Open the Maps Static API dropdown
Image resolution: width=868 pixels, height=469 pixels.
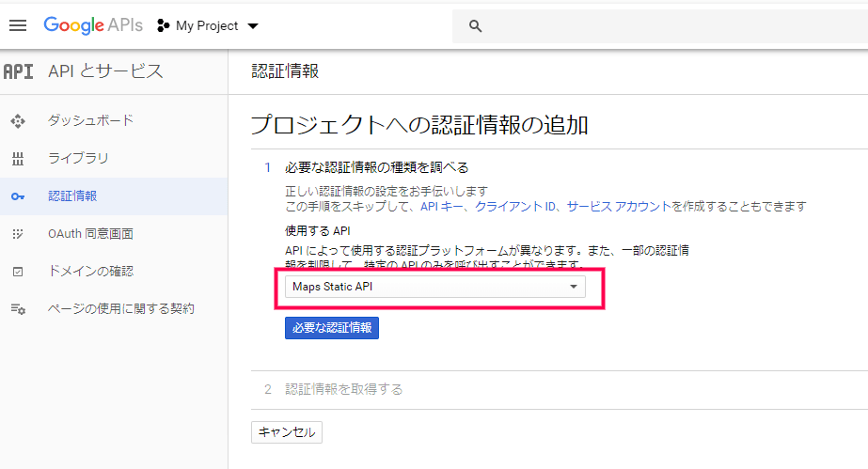coord(435,287)
